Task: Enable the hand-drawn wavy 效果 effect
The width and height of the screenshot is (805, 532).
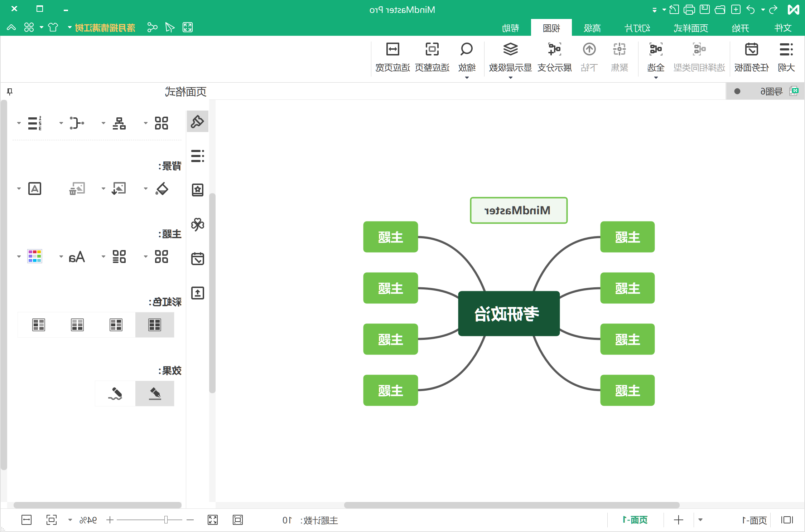Action: 115,394
